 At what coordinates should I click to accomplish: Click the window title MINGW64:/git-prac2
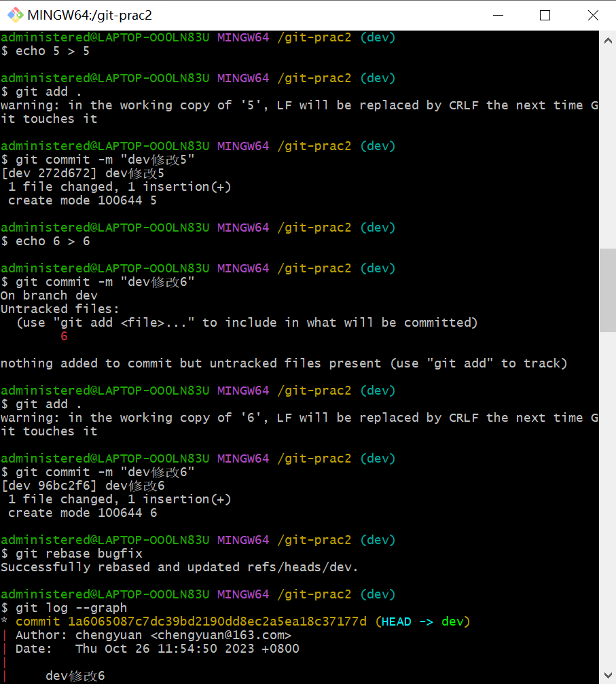pos(90,15)
